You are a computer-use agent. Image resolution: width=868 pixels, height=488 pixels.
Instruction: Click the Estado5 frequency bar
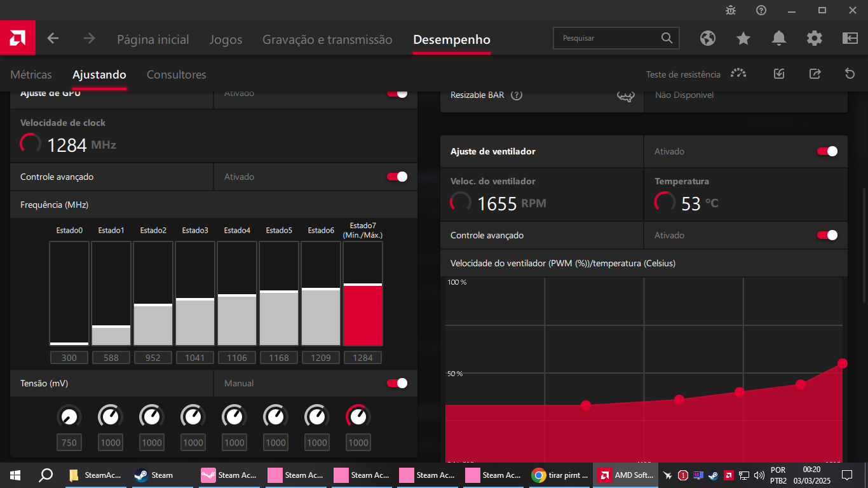(x=279, y=294)
